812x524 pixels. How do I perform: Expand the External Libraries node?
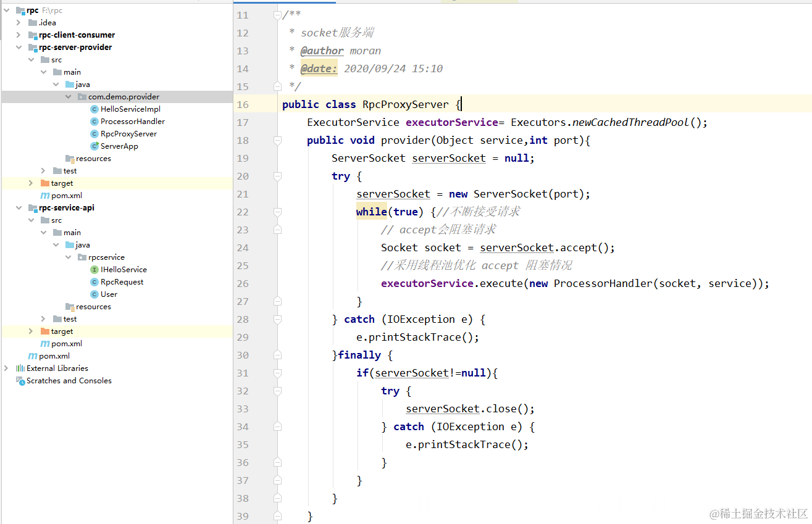[x=6, y=368]
